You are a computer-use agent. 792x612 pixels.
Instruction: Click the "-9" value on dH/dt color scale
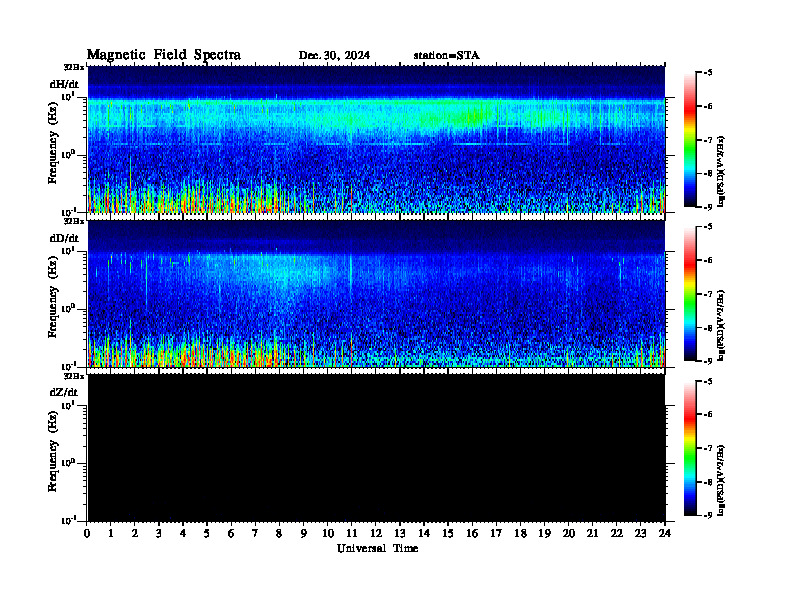[708, 207]
